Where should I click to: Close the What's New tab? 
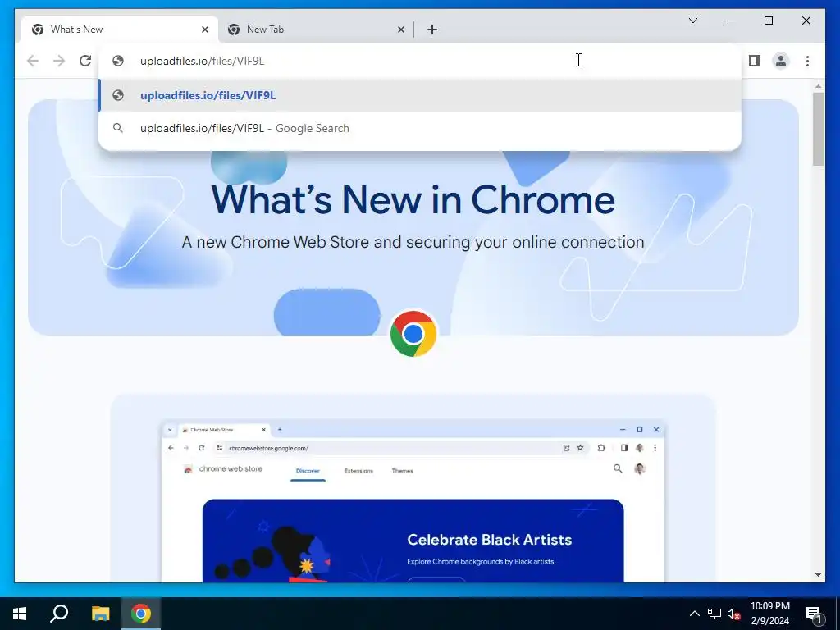click(x=204, y=30)
